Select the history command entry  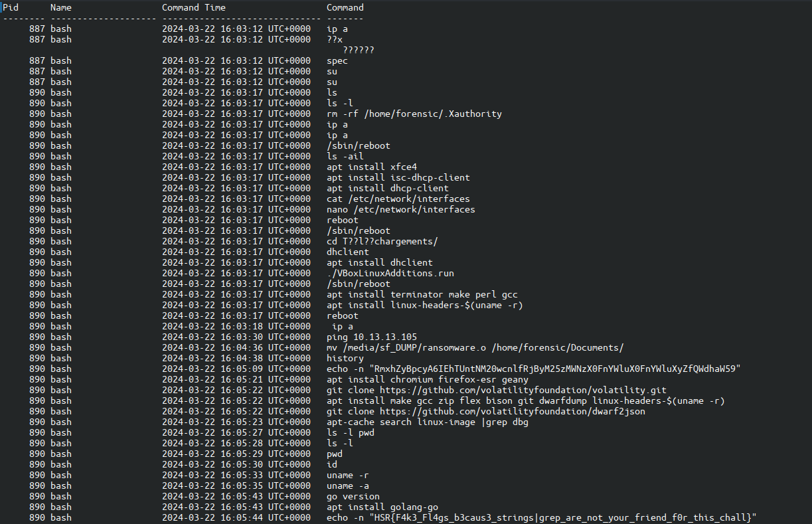click(x=345, y=358)
